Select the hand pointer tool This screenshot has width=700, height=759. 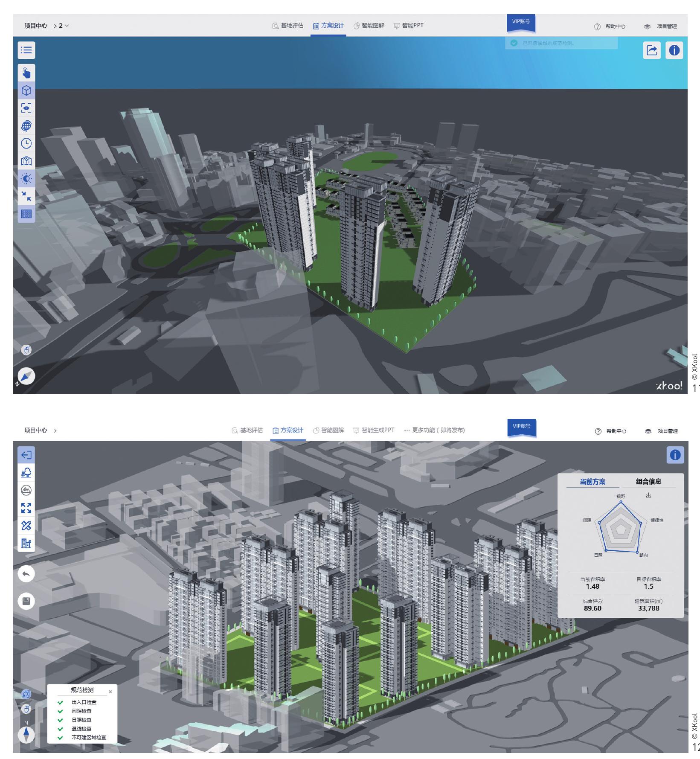26,73
